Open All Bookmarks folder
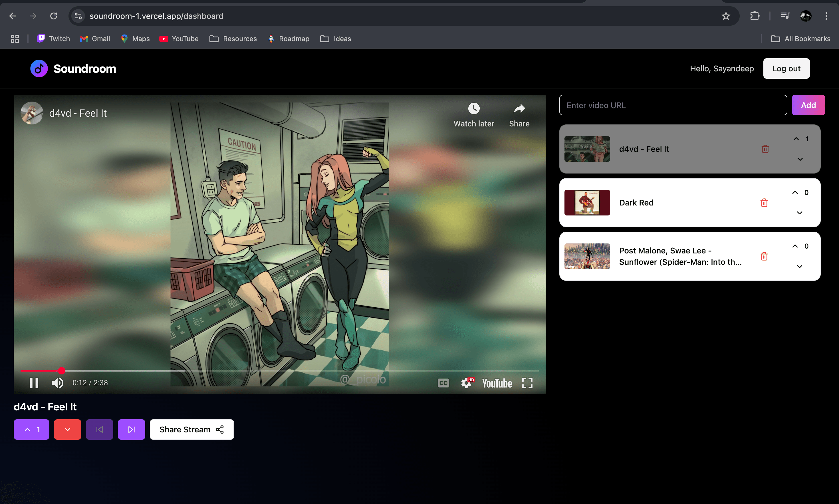 pos(801,39)
